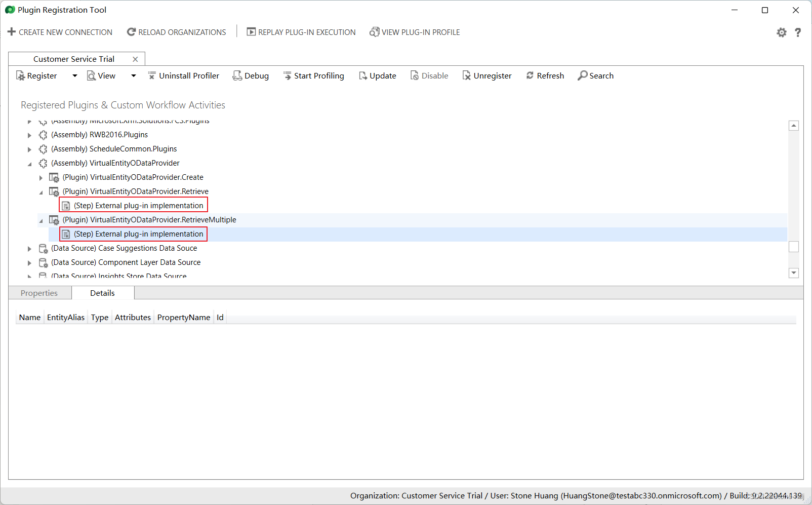Open the Register dropdown arrow
This screenshot has height=505, width=812.
tap(74, 75)
